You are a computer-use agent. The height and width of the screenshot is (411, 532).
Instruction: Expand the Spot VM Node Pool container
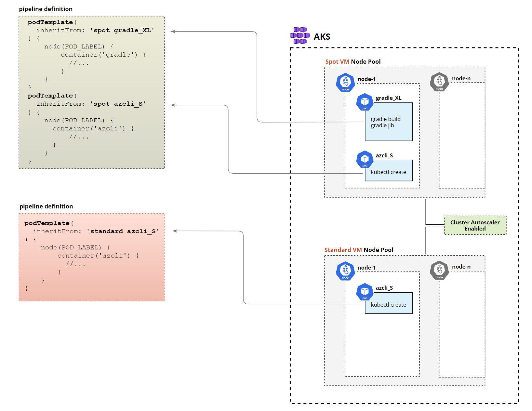[353, 61]
